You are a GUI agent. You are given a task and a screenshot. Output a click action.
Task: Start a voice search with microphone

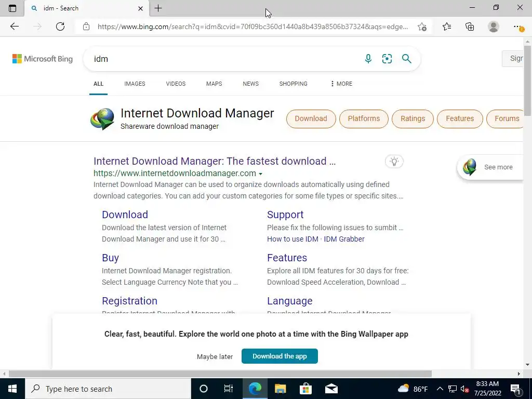[x=368, y=59]
